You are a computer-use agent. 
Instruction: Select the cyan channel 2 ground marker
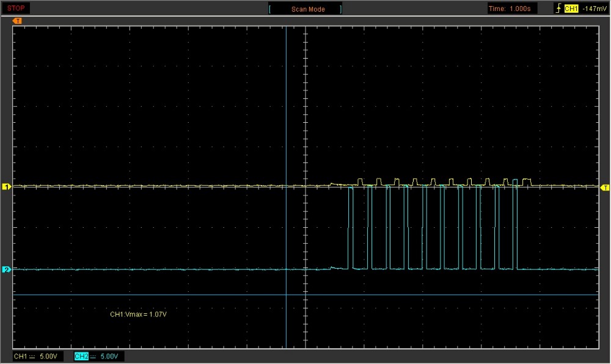point(7,269)
